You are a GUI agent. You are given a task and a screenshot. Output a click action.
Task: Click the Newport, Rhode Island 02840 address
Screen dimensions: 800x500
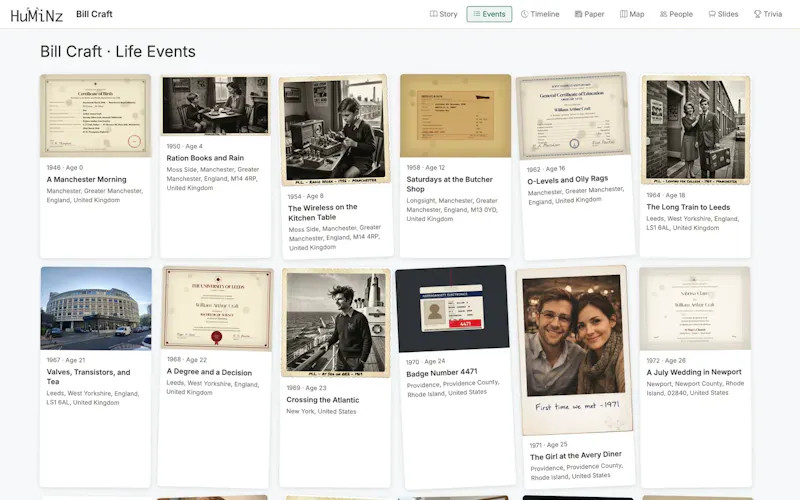tap(695, 388)
